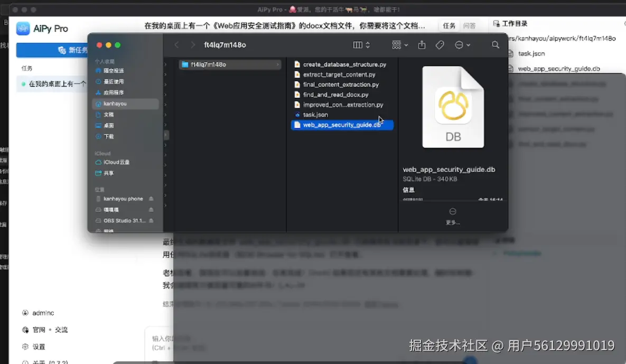Open kanhayou home in Finder sidebar
The width and height of the screenshot is (626, 364).
125,104
